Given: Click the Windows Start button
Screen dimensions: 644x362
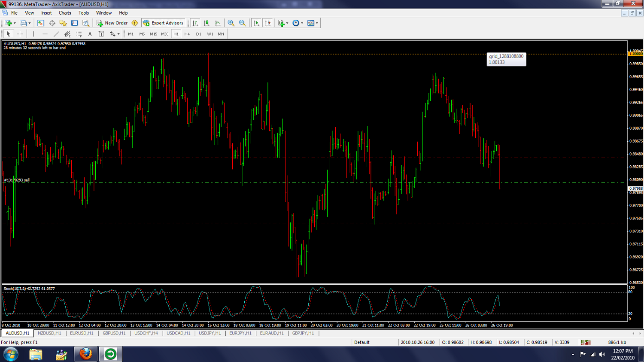Looking at the screenshot, I should (11, 354).
